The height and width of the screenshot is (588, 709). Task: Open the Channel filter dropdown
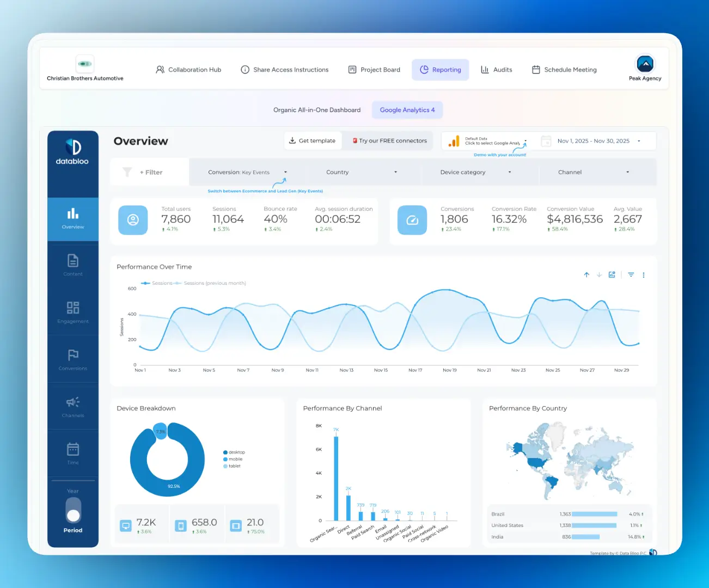click(594, 172)
